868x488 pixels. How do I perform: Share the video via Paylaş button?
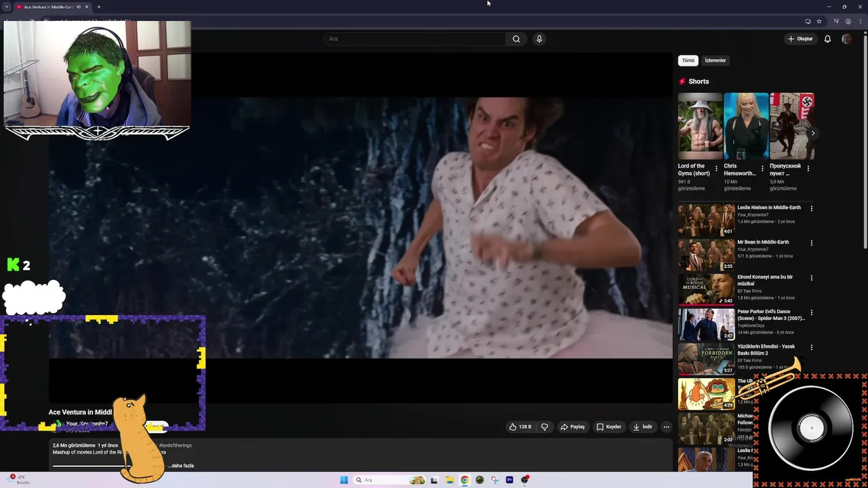[572, 427]
